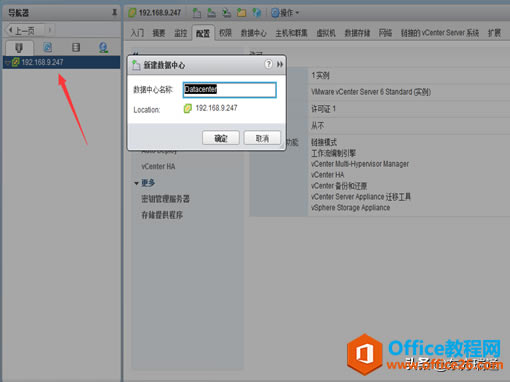This screenshot has width=510, height=382.
Task: Select vCenter HA in the settings list
Action: (x=158, y=166)
